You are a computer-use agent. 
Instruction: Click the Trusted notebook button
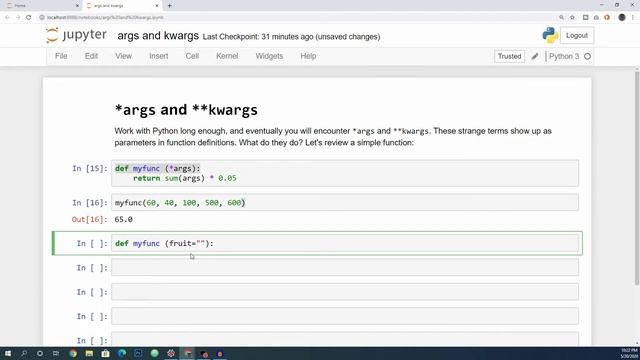509,56
